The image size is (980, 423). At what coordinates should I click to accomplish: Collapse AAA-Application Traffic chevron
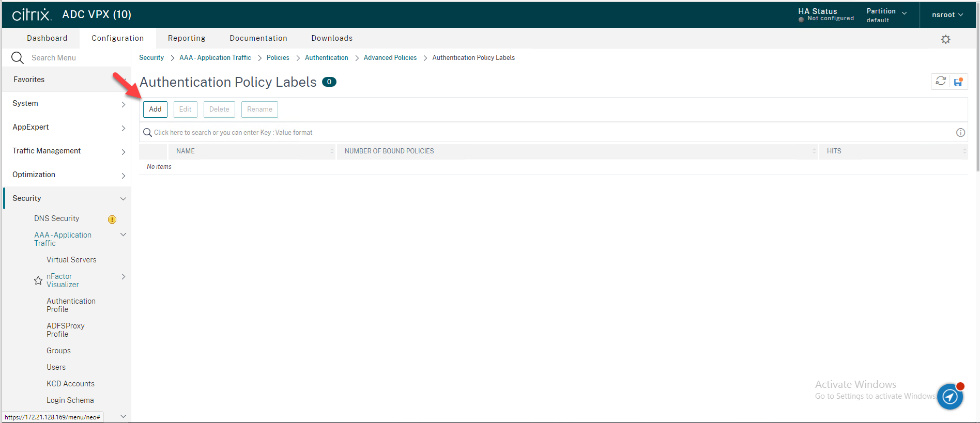point(123,234)
